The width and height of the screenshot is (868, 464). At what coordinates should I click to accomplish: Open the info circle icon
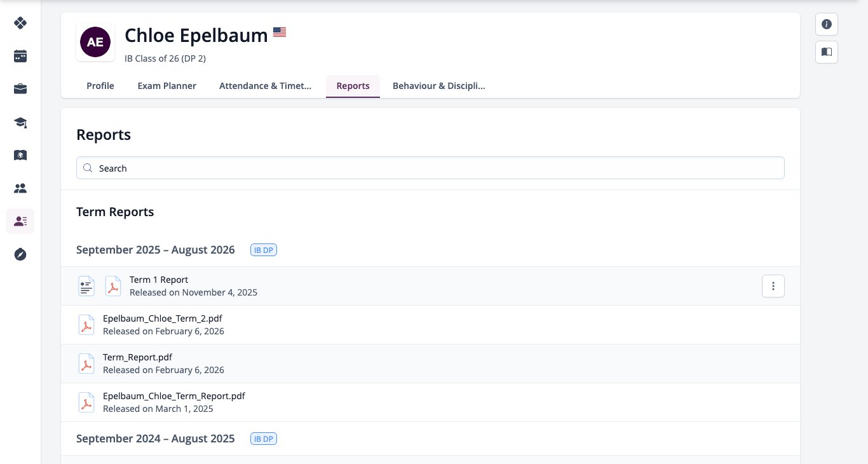pyautogui.click(x=827, y=24)
